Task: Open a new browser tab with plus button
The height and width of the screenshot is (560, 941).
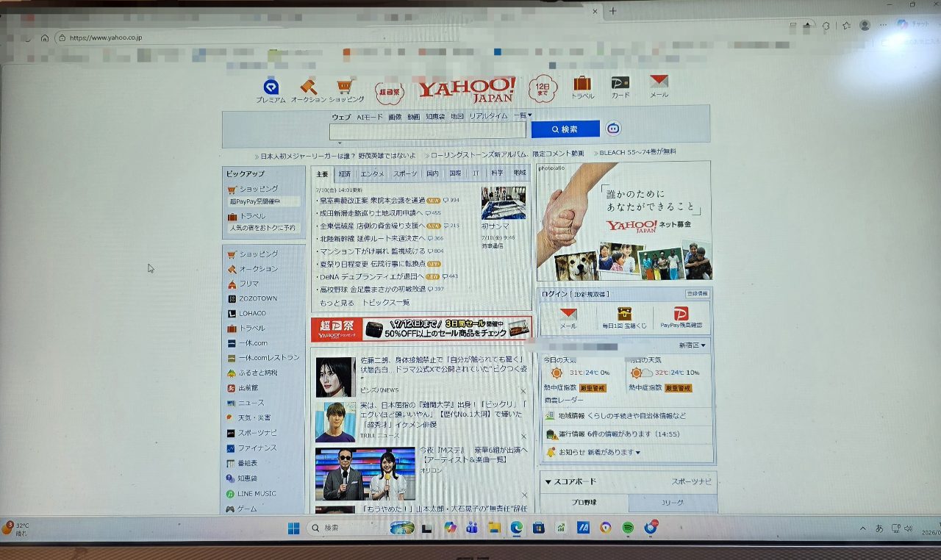Action: pos(613,11)
